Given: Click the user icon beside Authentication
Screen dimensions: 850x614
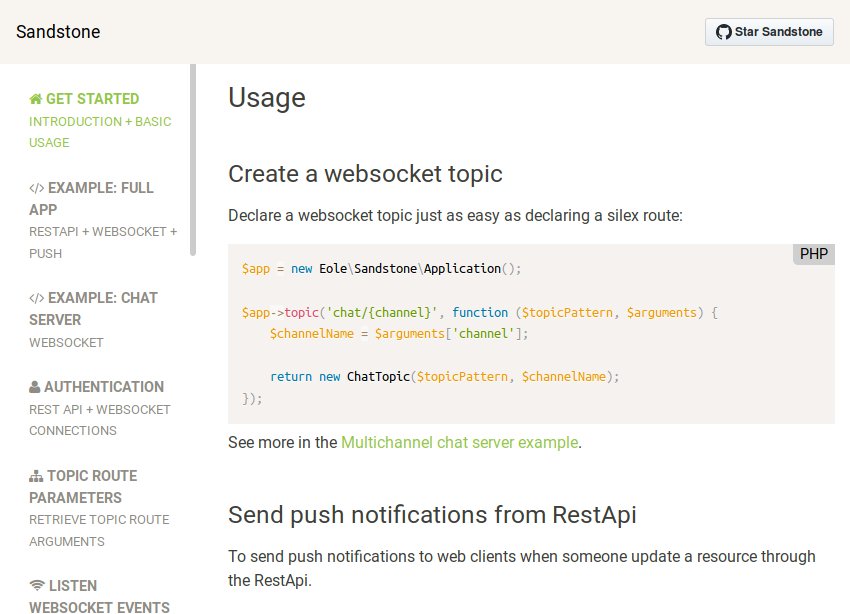Looking at the screenshot, I should [35, 387].
